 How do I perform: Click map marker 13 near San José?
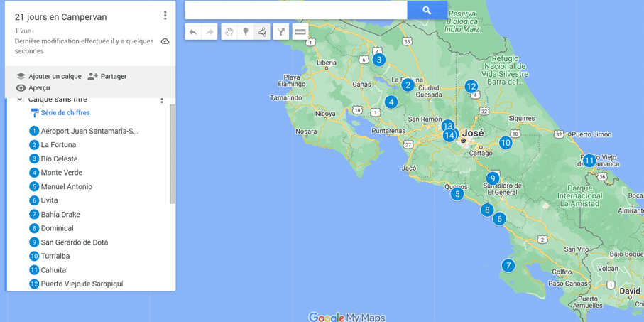[447, 126]
